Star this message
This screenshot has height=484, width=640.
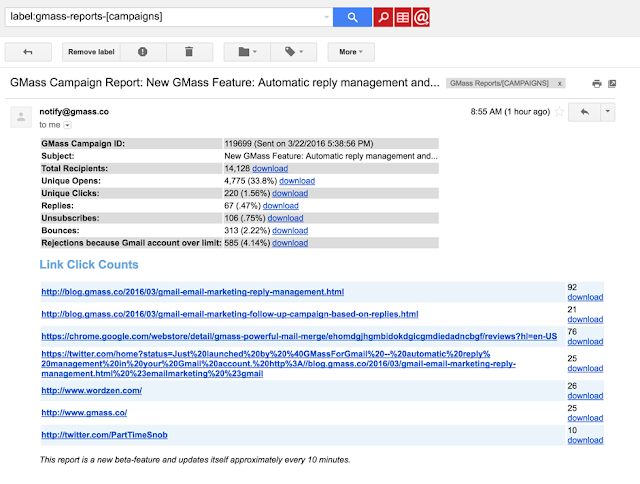coord(560,111)
